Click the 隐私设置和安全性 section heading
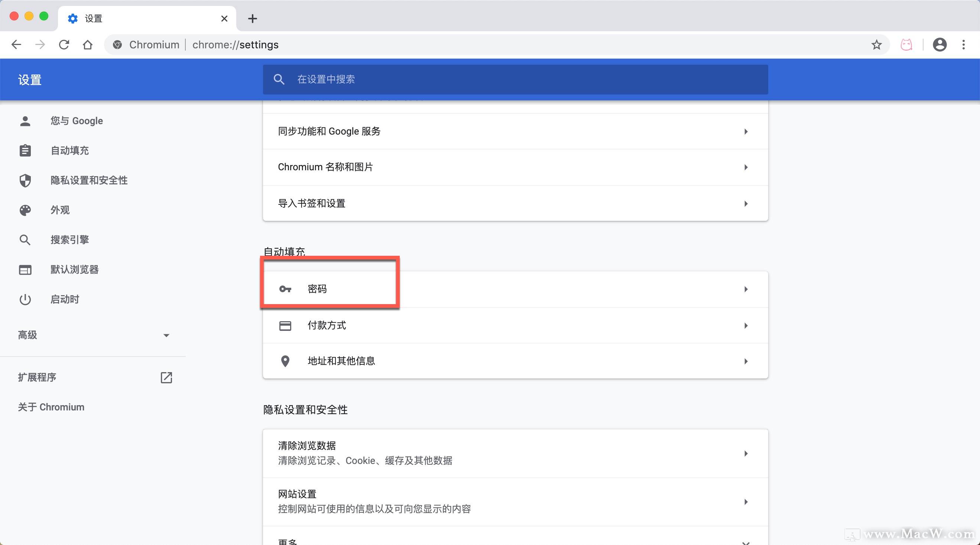The image size is (980, 545). (x=305, y=410)
